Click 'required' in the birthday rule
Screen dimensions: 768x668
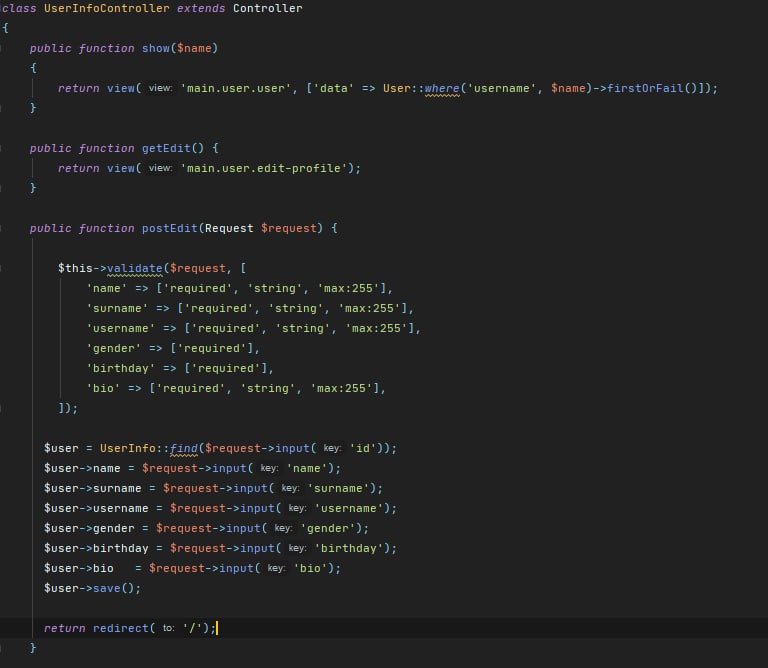[226, 369]
